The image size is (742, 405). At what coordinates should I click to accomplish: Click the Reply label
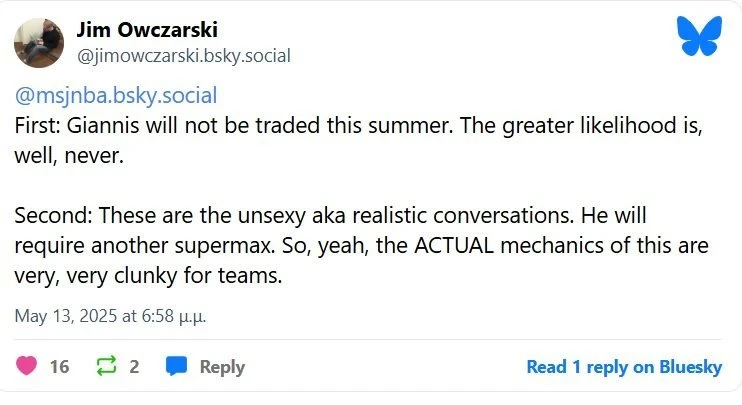click(x=222, y=367)
